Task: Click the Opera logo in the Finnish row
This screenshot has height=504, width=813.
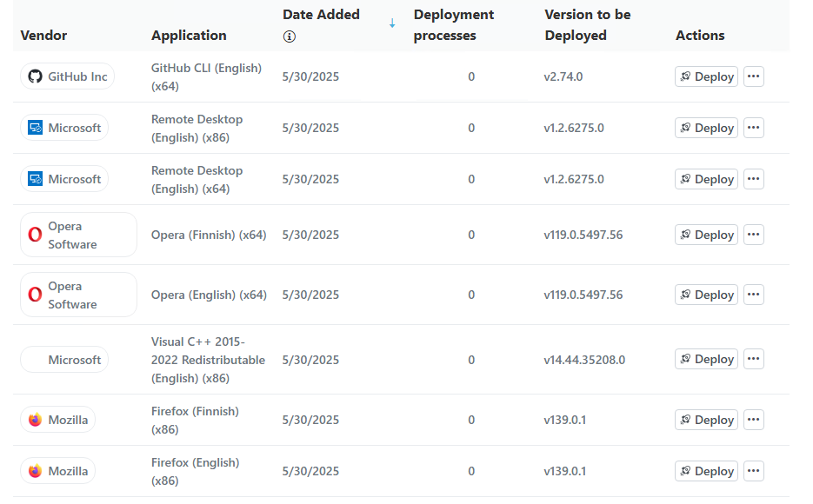Action: (x=35, y=235)
